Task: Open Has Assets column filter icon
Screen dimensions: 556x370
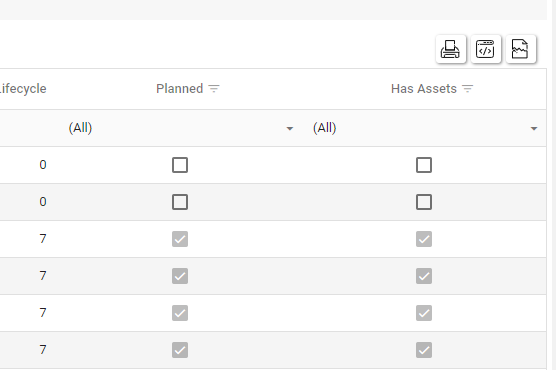Action: tap(468, 89)
